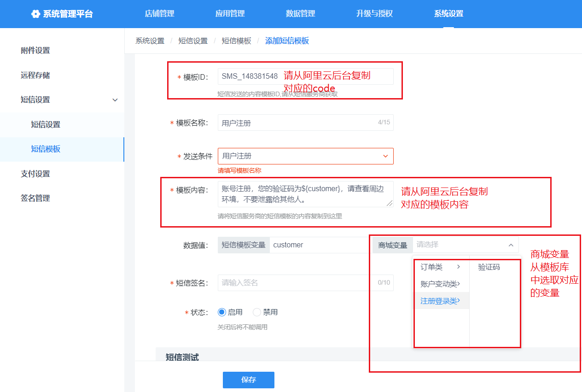This screenshot has height=392, width=582.
Task: Collapse the 商城变量 select dropdown
Action: 511,245
